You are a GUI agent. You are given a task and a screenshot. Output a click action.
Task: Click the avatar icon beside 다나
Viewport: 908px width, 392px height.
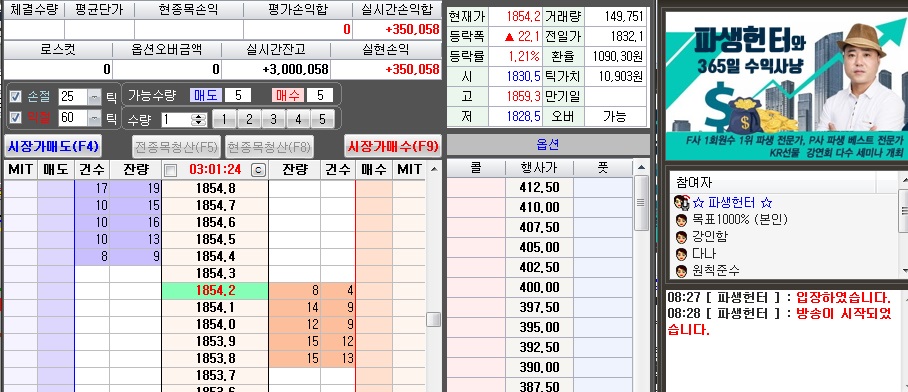point(681,254)
